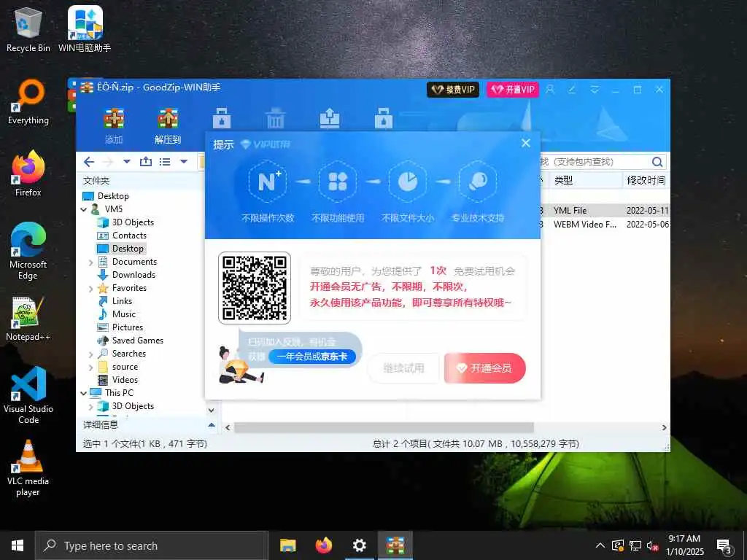Image resolution: width=747 pixels, height=560 pixels.
Task: Click the search magnifier icon
Action: tap(657, 162)
